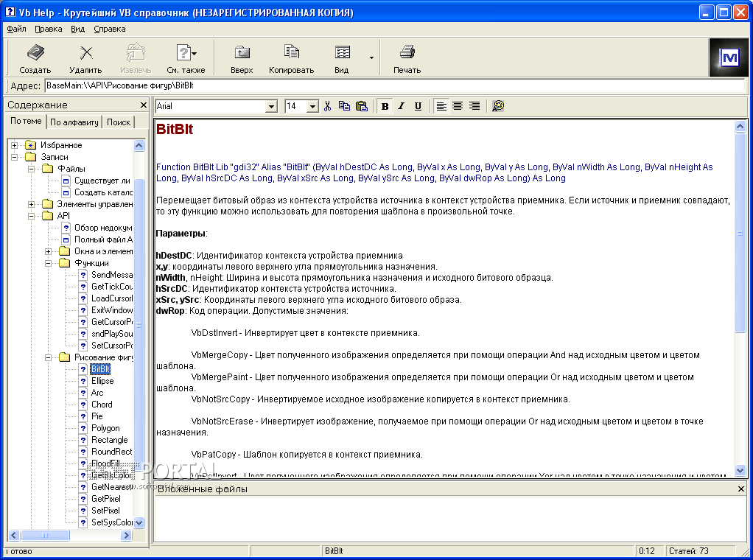
Task: Open the Справка menu
Action: (x=110, y=29)
